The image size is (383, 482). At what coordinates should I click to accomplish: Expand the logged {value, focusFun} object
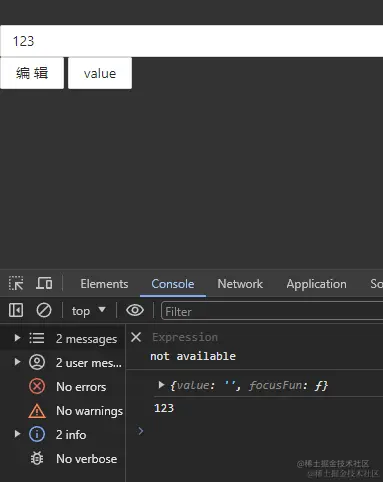coord(161,385)
